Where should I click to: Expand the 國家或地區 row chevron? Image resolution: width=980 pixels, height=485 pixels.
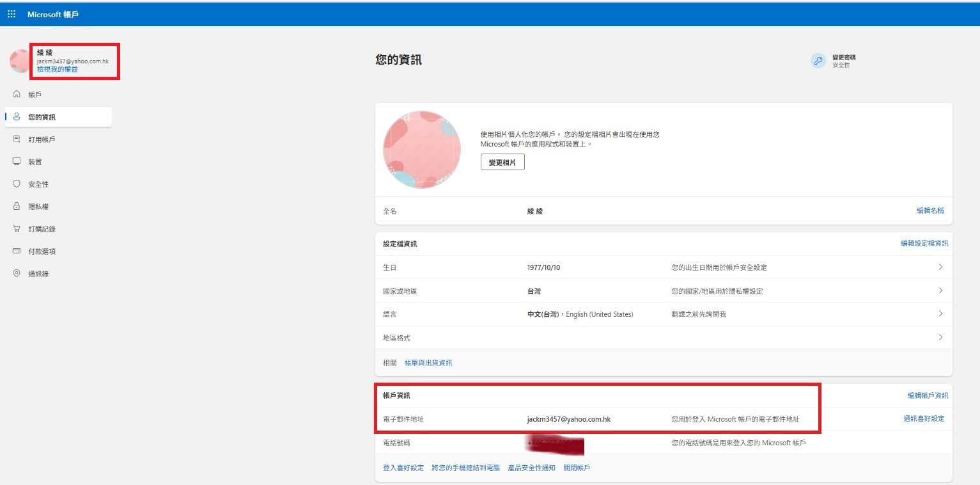[940, 290]
